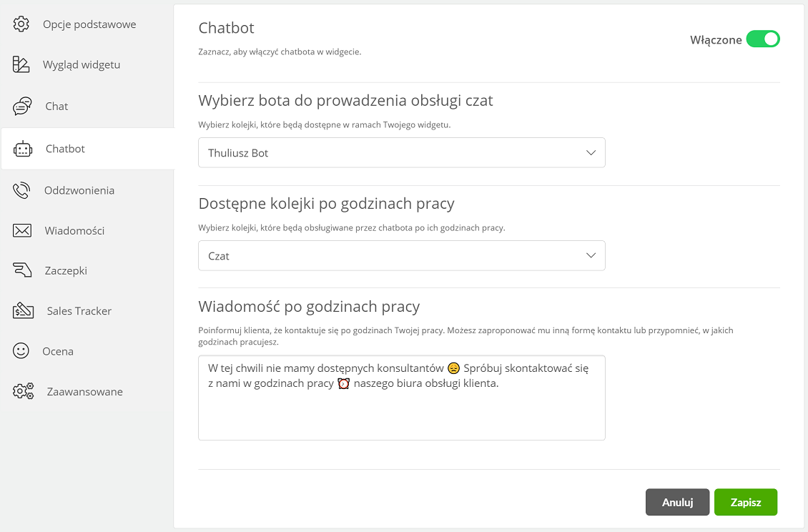Click the Wiadomości envelope icon
This screenshot has width=808, height=532.
[x=22, y=230]
